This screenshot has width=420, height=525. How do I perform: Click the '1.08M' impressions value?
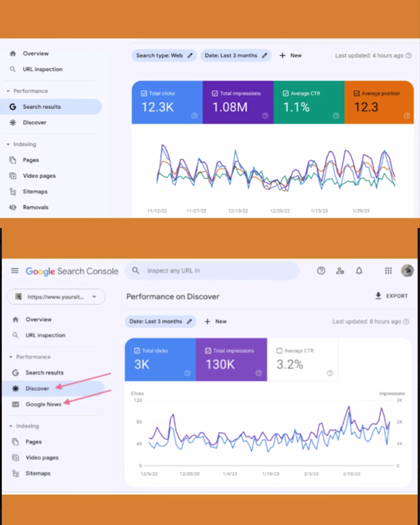pos(230,107)
